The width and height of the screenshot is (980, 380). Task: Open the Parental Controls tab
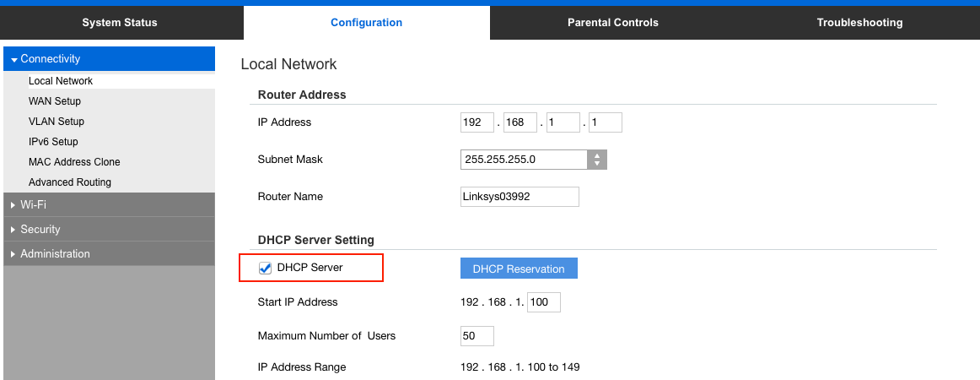(612, 23)
